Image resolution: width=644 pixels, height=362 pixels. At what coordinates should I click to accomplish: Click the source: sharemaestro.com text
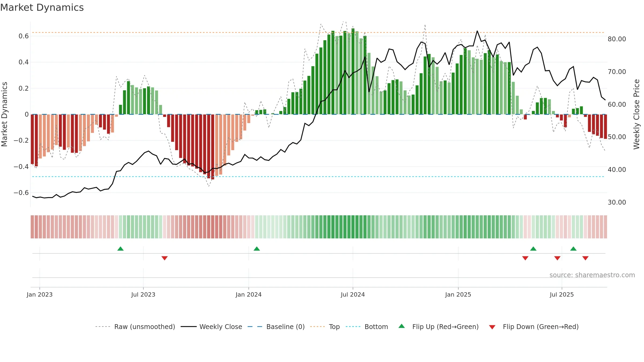pyautogui.click(x=592, y=275)
